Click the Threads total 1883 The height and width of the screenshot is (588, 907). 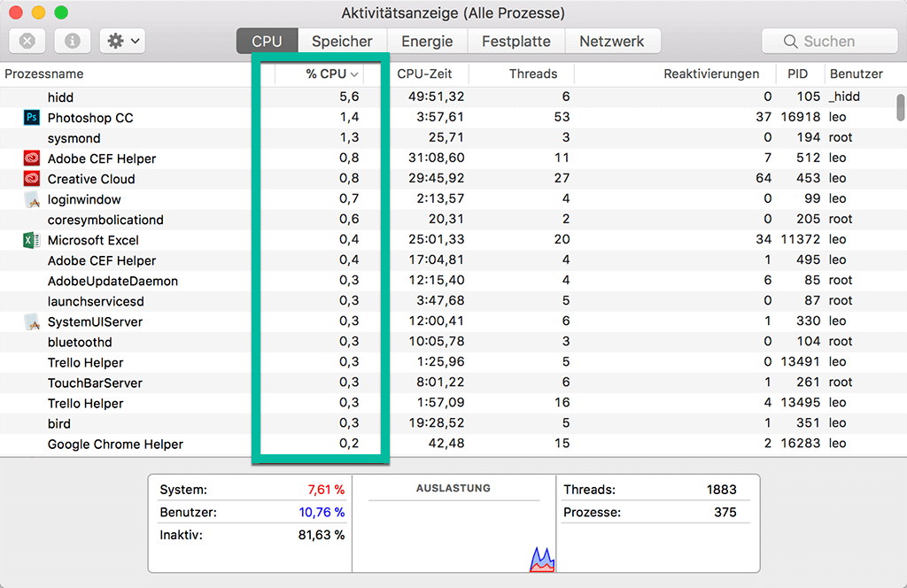tap(721, 490)
